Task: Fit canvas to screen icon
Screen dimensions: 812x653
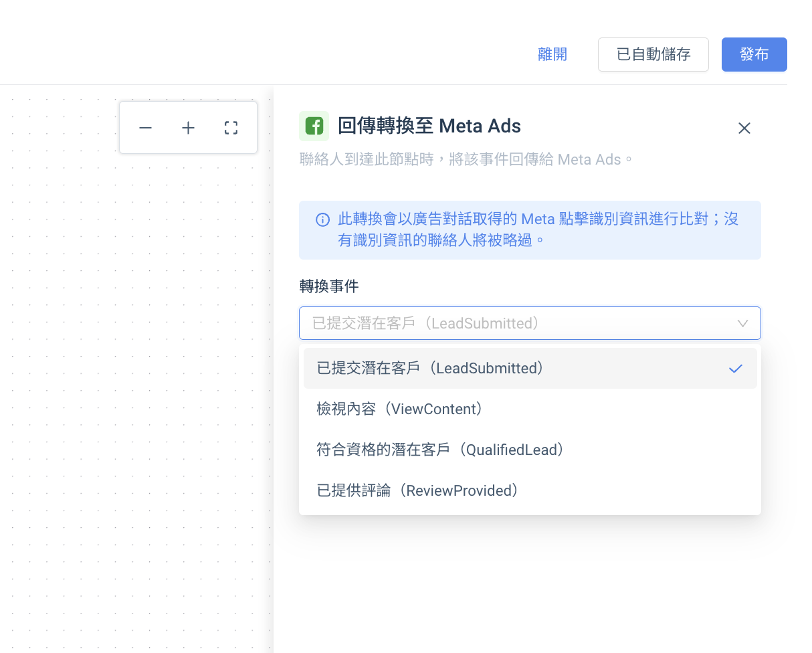Action: pos(231,128)
